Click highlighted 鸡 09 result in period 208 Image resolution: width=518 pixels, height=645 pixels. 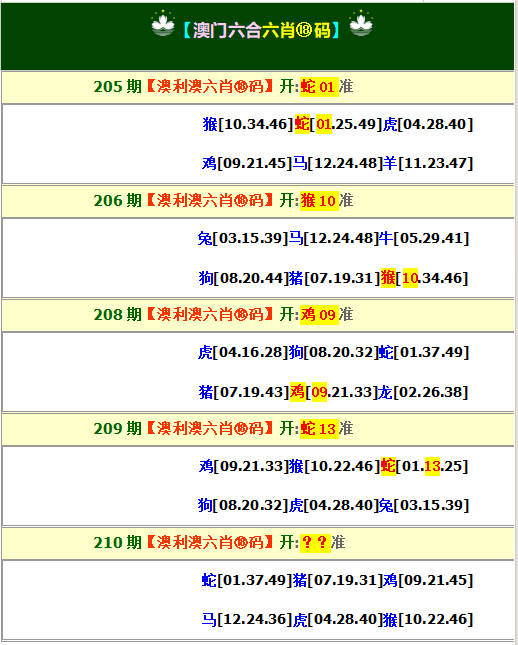click(x=319, y=315)
